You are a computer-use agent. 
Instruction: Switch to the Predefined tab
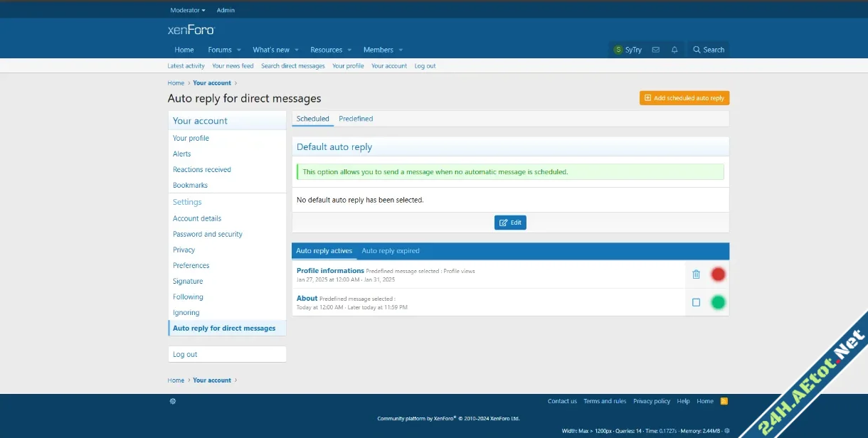pos(356,119)
